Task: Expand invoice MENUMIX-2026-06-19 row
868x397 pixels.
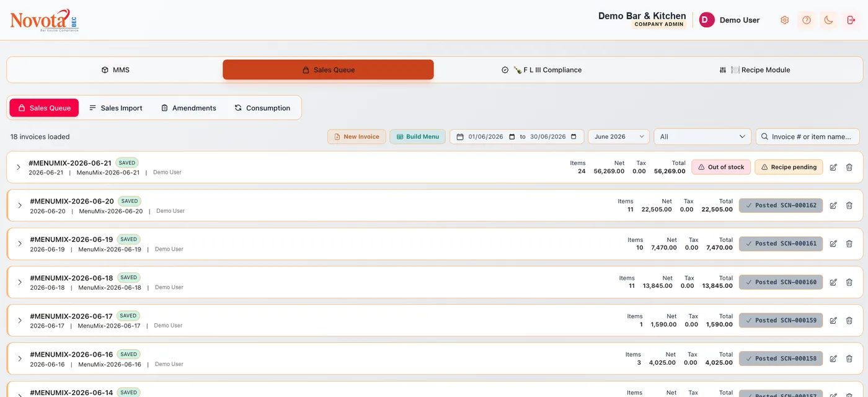Action: 20,244
